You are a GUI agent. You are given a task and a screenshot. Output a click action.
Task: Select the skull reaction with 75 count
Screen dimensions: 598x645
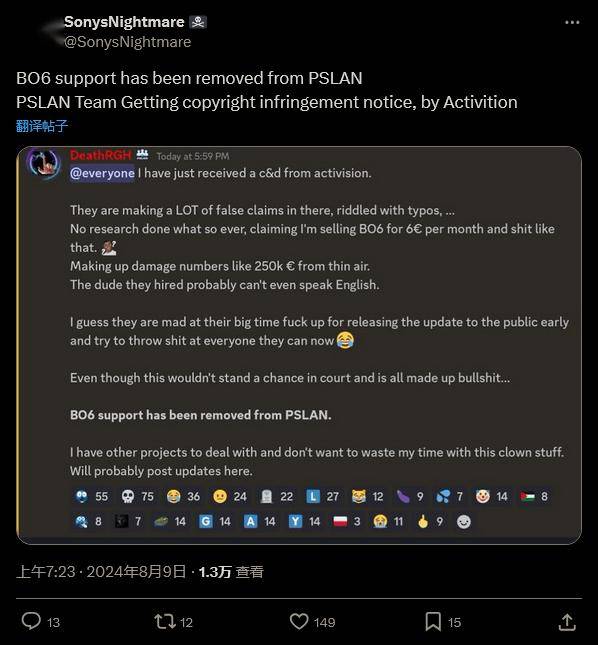[x=137, y=497]
